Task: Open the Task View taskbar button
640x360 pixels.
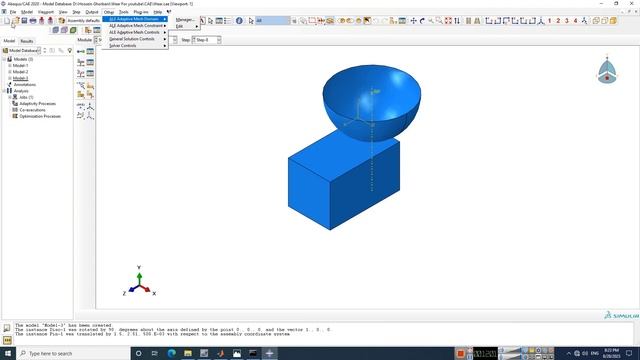Action: (155, 353)
